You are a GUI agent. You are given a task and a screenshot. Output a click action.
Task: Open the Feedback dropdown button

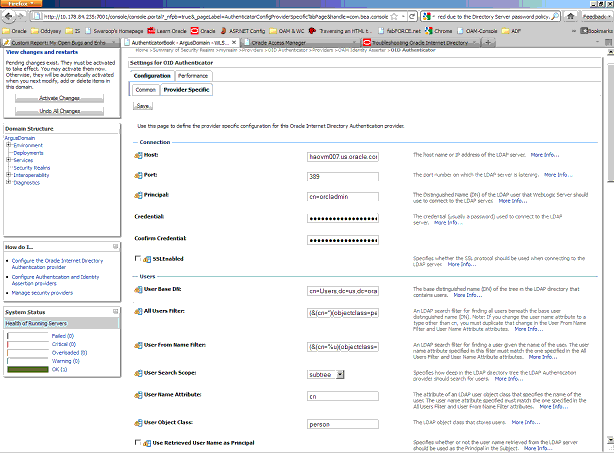click(x=597, y=16)
